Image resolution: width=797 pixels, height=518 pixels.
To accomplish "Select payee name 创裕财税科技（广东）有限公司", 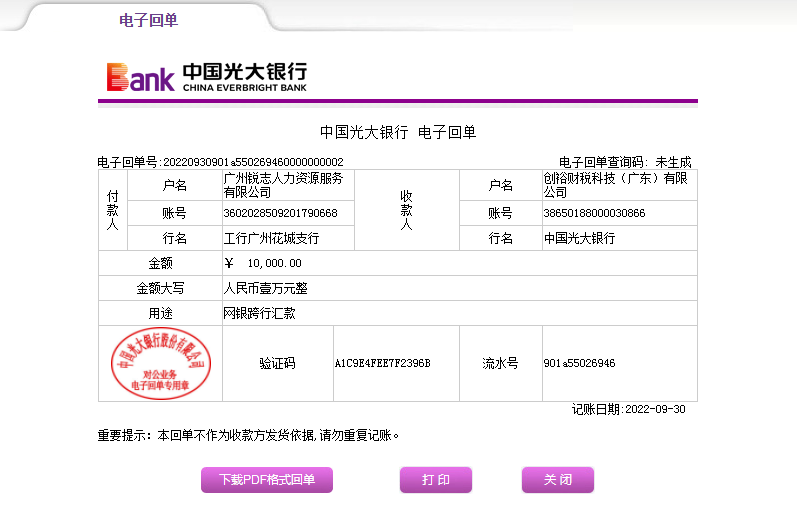I will pos(615,185).
